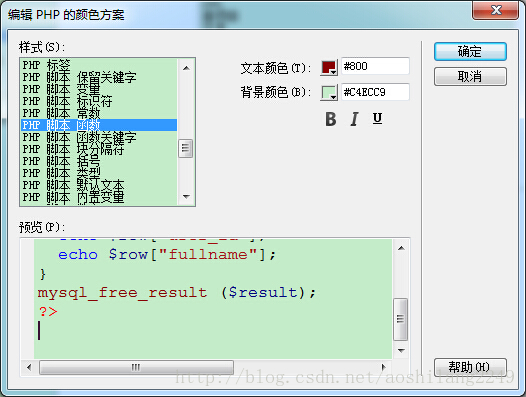Screen dimensions: 526x397
Task: Select 'PHP 脚本 常数' style
Action: [99, 113]
